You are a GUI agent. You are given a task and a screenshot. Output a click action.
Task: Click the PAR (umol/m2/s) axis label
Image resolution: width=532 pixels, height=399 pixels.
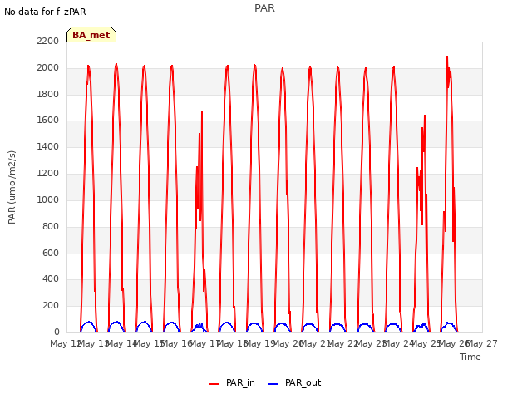pos(12,187)
